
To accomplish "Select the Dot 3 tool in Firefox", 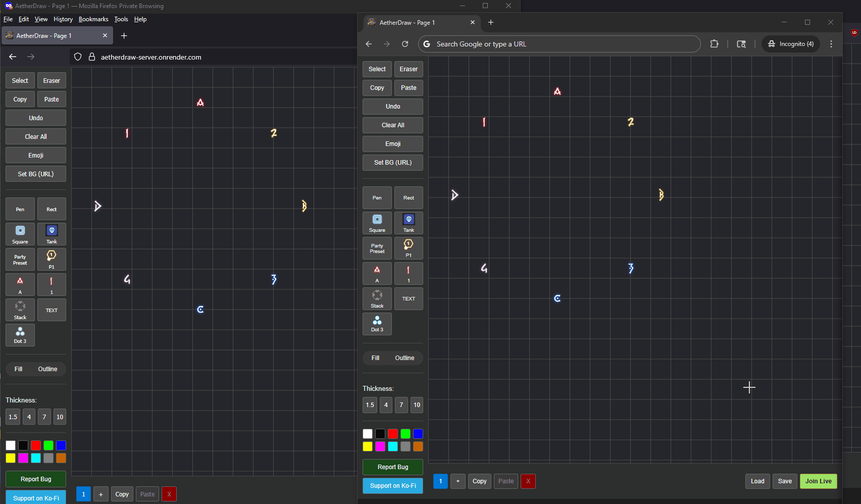I will 20,335.
